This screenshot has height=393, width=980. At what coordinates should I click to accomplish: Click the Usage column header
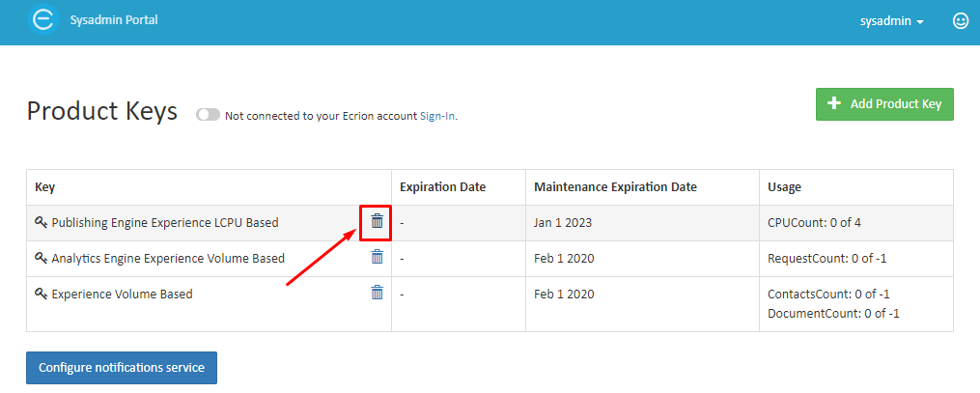coord(784,186)
